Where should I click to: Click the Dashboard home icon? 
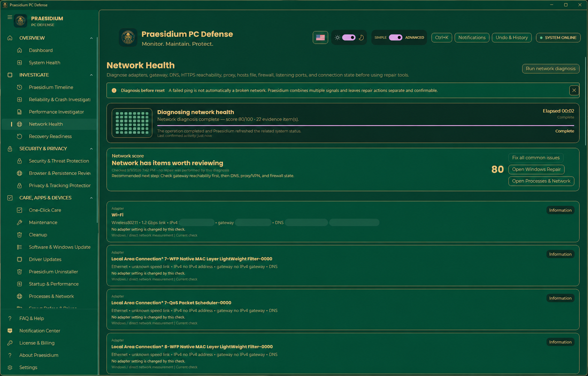tap(19, 50)
